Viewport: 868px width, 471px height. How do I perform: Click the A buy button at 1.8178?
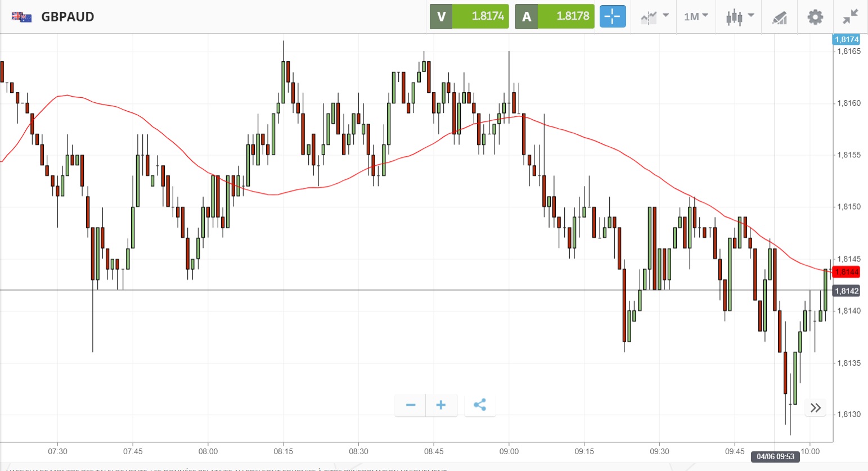coord(555,16)
